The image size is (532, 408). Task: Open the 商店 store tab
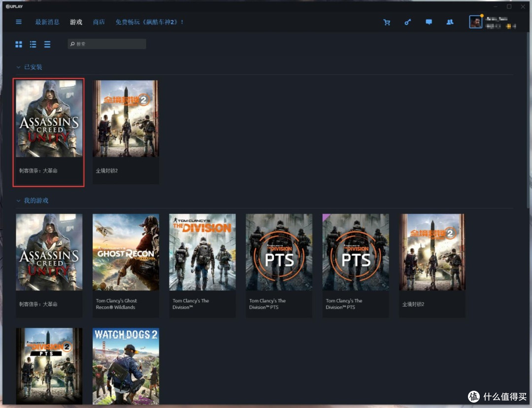pyautogui.click(x=99, y=22)
